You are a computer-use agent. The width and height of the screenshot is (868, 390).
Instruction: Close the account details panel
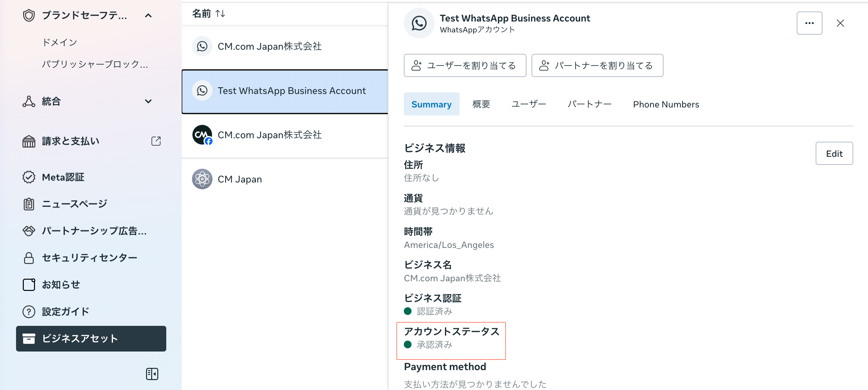(x=840, y=23)
